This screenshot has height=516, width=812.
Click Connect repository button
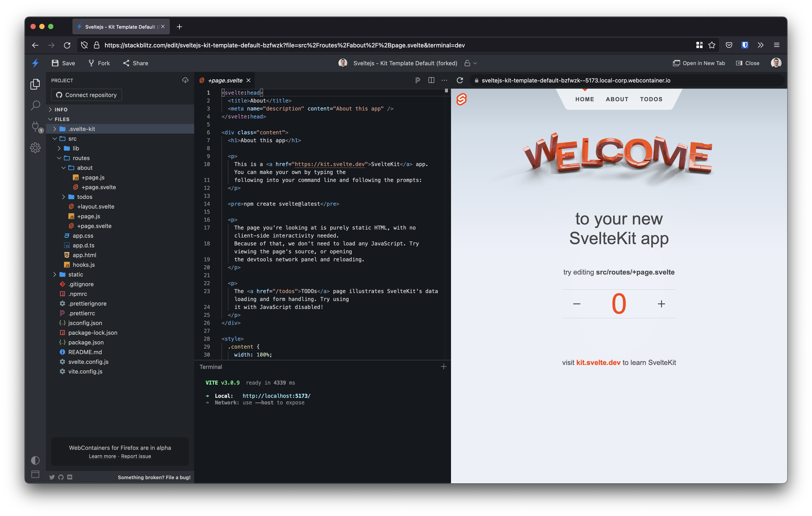[86, 95]
